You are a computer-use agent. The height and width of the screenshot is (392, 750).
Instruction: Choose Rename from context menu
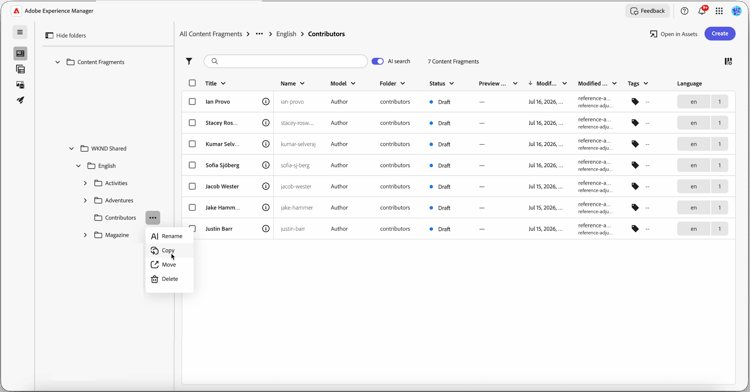point(169,236)
